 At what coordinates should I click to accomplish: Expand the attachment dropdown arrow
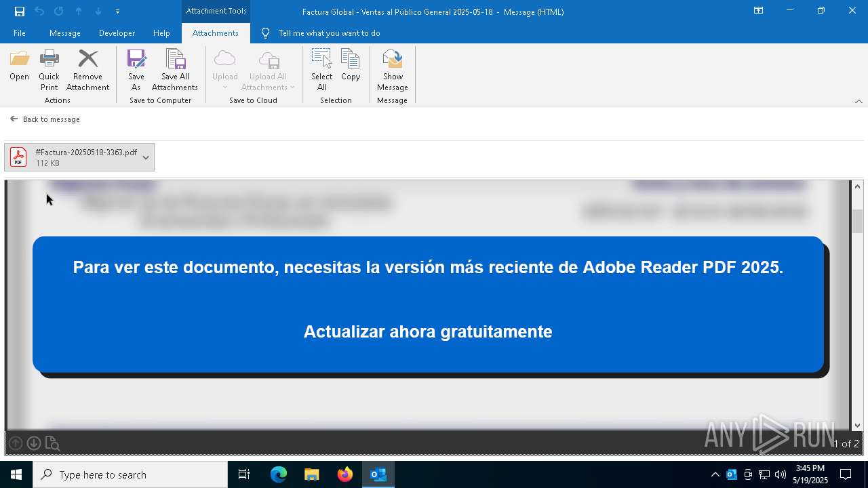146,157
